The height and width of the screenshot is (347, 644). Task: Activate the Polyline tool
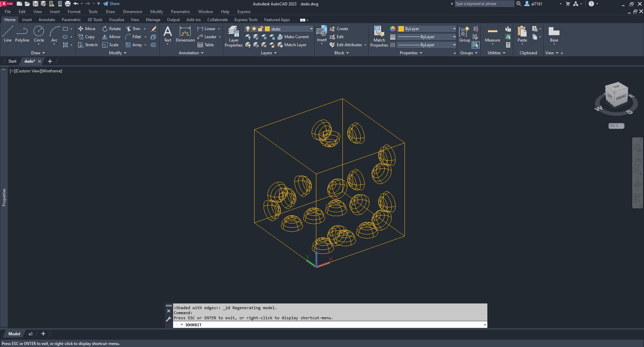[x=22, y=34]
